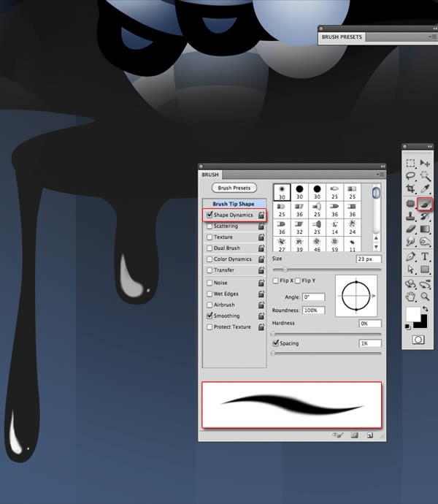Screen dimensions: 438x504
Task: Disable the Smoothing checkbox
Action: [x=210, y=316]
